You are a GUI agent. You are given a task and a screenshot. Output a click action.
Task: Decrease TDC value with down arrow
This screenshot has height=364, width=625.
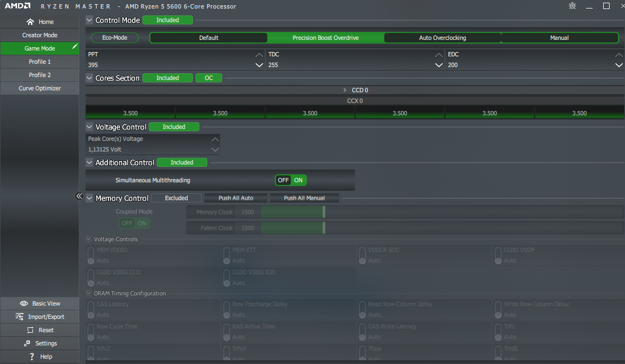click(439, 65)
